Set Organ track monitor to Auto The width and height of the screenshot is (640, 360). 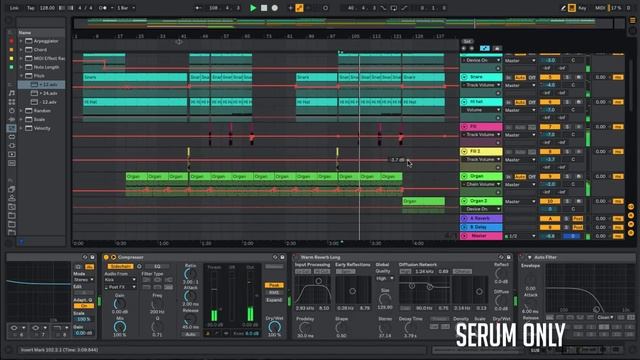pos(520,177)
